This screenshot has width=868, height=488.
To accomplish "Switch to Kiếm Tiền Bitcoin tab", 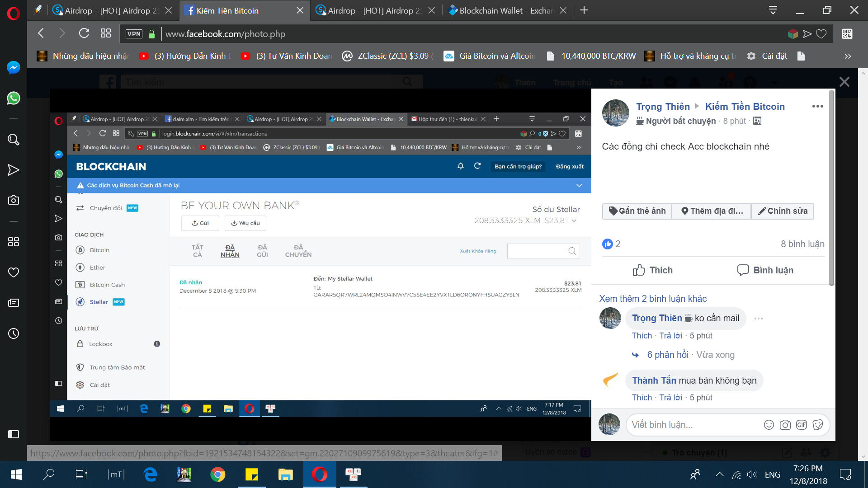I will pyautogui.click(x=227, y=10).
